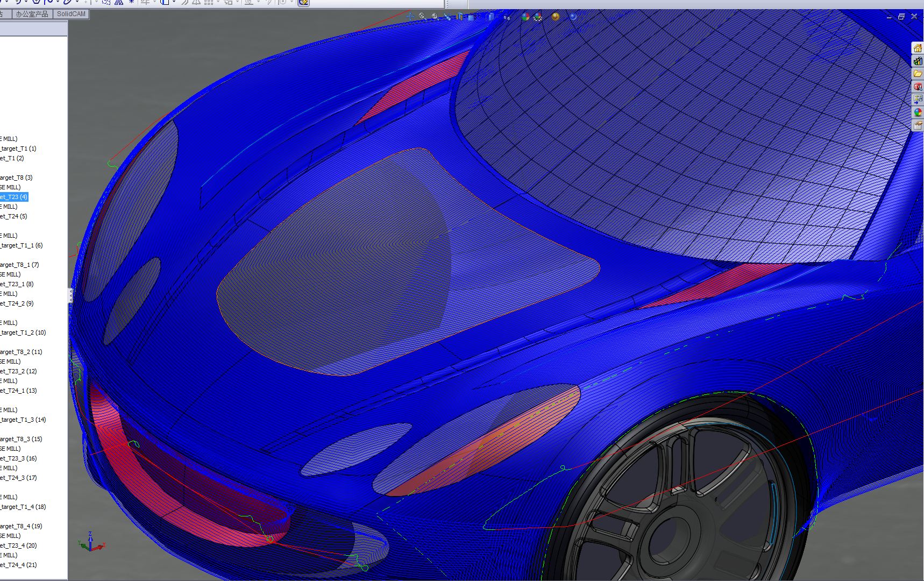Select tree item et_T24_2 (9)
This screenshot has width=924, height=581.
[17, 303]
